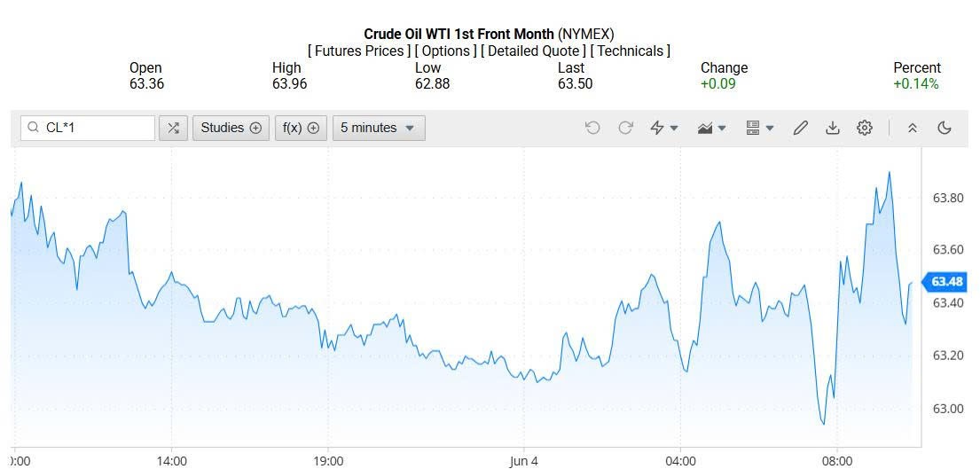The height and width of the screenshot is (469, 980).
Task: Click the f(x) expressions button
Action: click(x=301, y=128)
